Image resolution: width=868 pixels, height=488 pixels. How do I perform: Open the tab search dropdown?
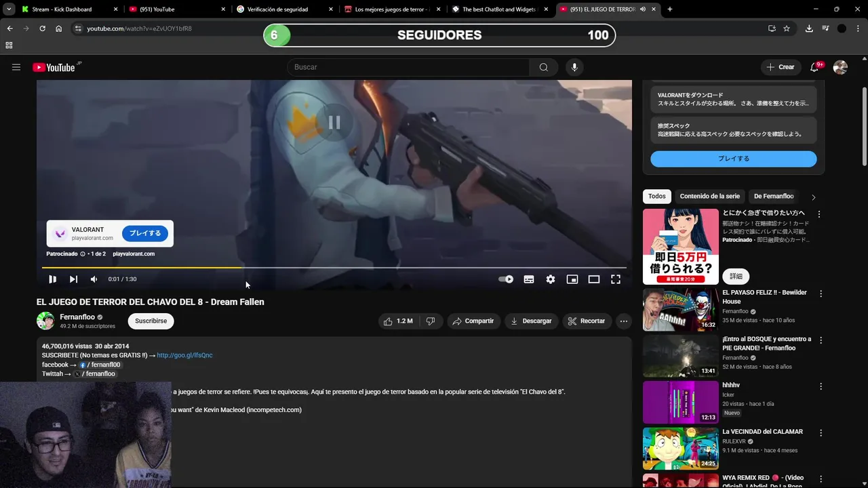point(8,9)
